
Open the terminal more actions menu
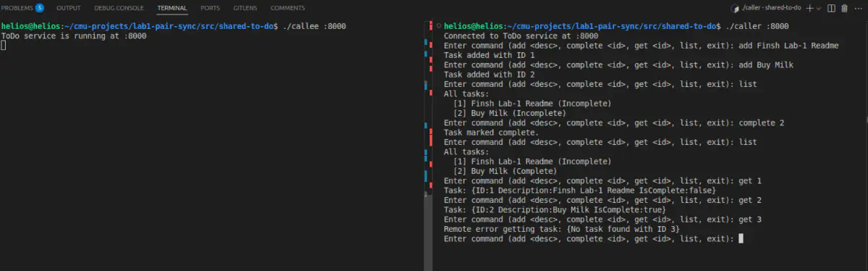(858, 8)
